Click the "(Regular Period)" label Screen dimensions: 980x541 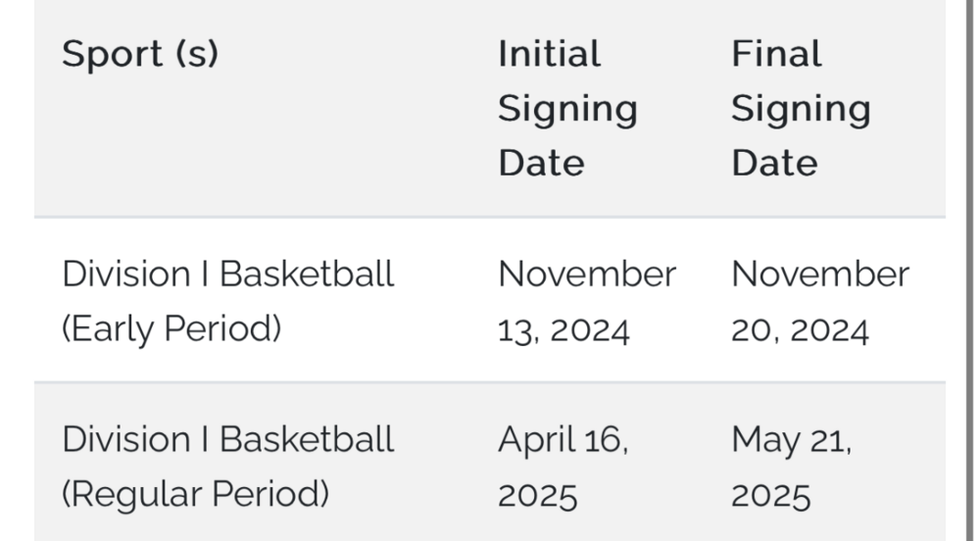[x=195, y=494]
